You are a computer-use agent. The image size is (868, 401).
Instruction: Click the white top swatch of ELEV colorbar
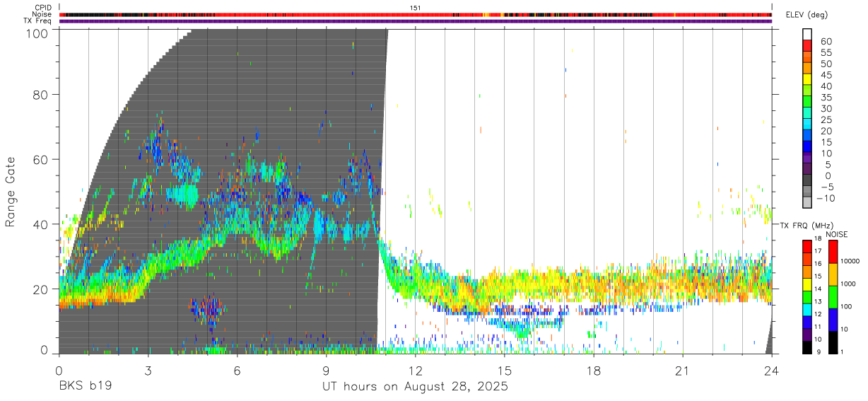(807, 33)
